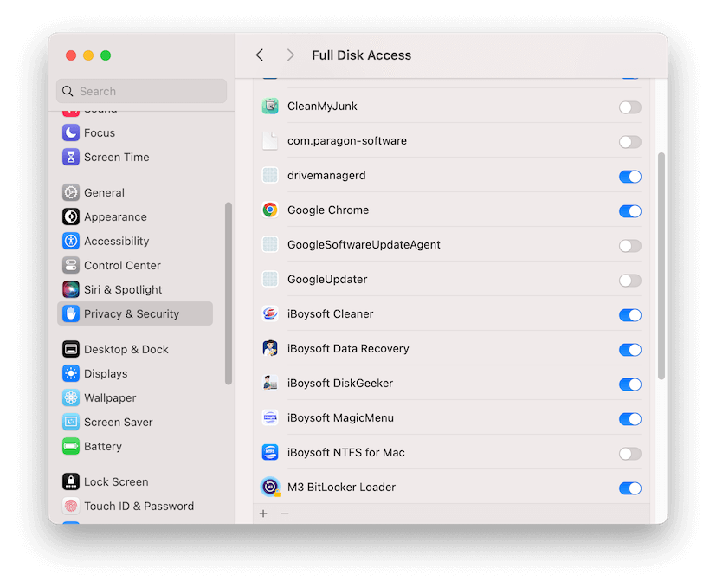The height and width of the screenshot is (588, 716).
Task: Click the Google Chrome icon
Action: tap(269, 210)
